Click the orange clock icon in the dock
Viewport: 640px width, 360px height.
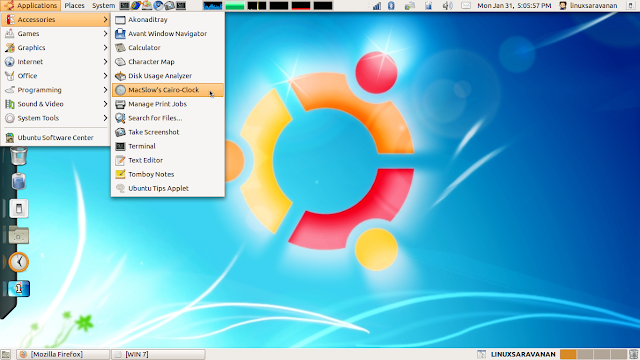[x=19, y=262]
